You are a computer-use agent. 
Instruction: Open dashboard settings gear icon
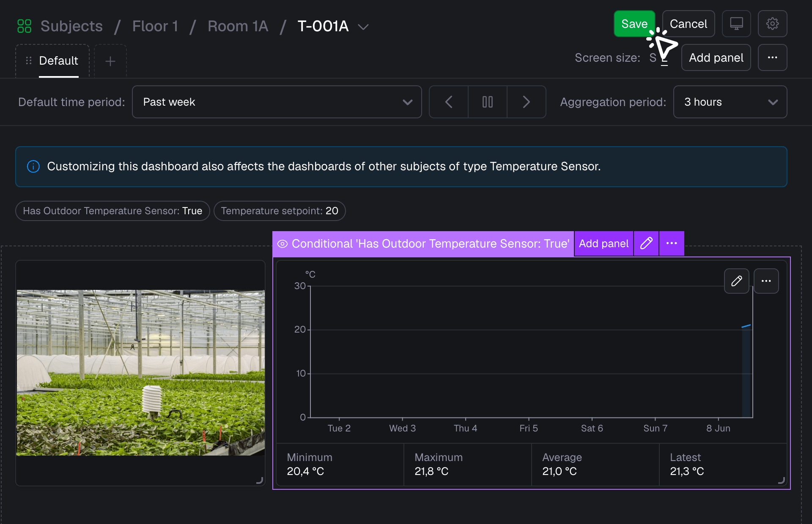click(772, 24)
